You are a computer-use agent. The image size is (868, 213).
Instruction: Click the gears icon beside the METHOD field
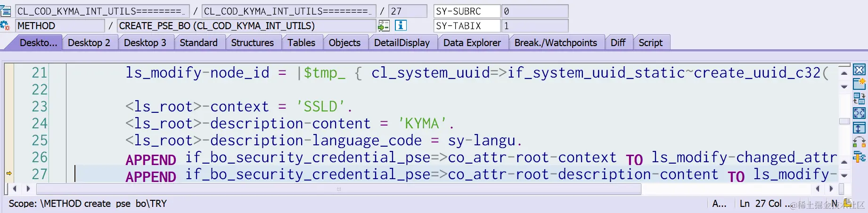point(5,25)
